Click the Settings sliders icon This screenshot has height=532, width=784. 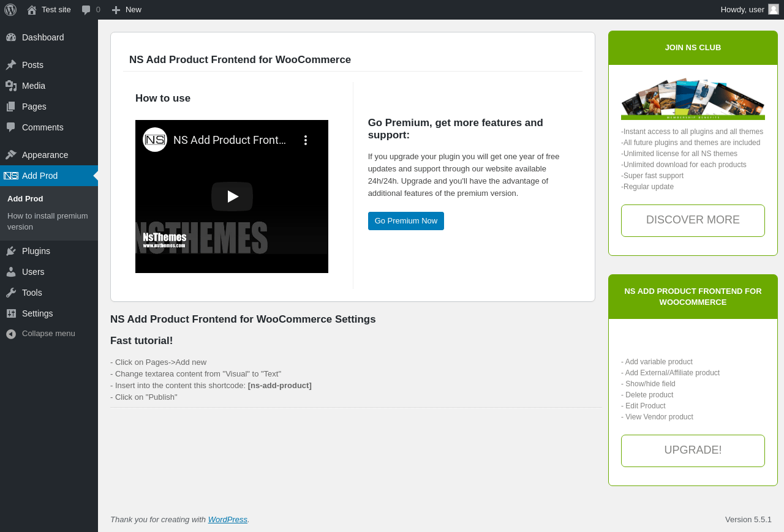tap(11, 313)
